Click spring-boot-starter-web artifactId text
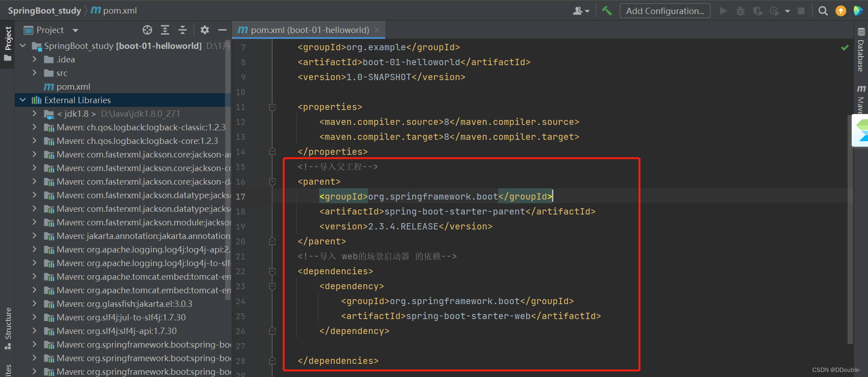Screen dimensions: 868x377 (x=468, y=316)
